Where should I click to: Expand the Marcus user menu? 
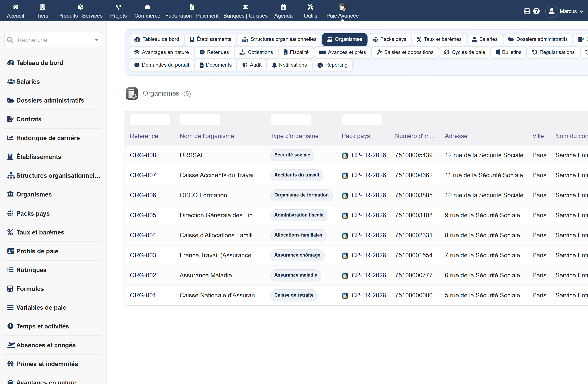(x=582, y=11)
